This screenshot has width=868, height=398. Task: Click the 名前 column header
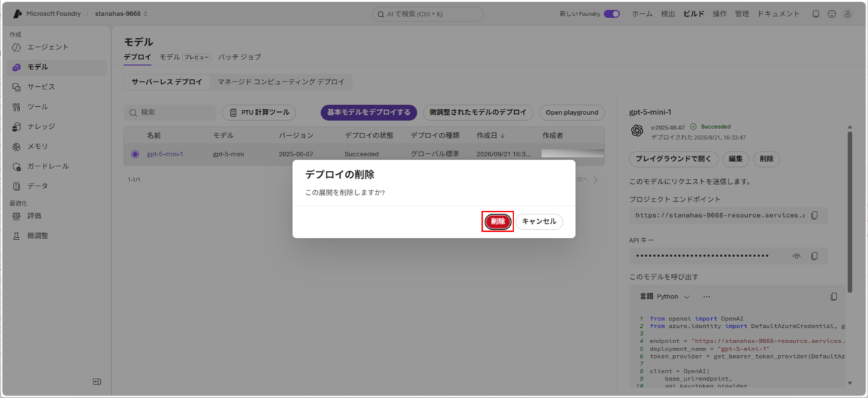(154, 136)
